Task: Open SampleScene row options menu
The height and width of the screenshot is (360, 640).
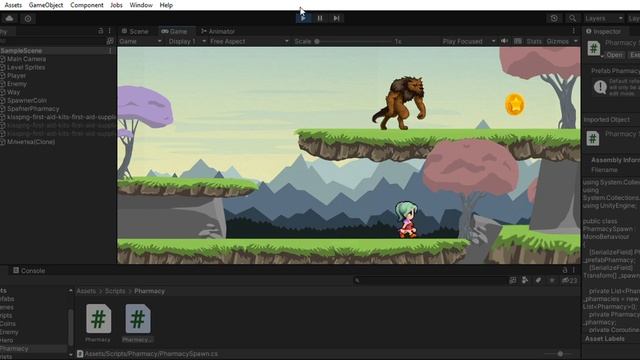Action: click(x=110, y=51)
